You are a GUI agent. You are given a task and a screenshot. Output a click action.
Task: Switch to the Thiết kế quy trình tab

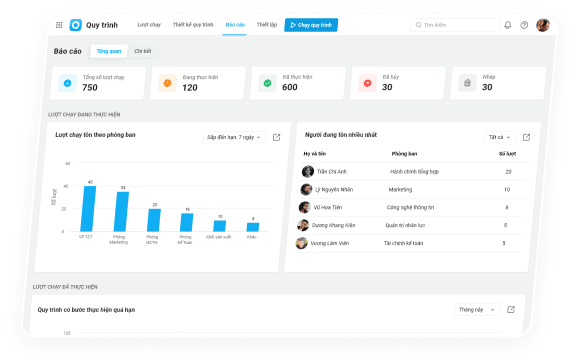[x=193, y=25]
